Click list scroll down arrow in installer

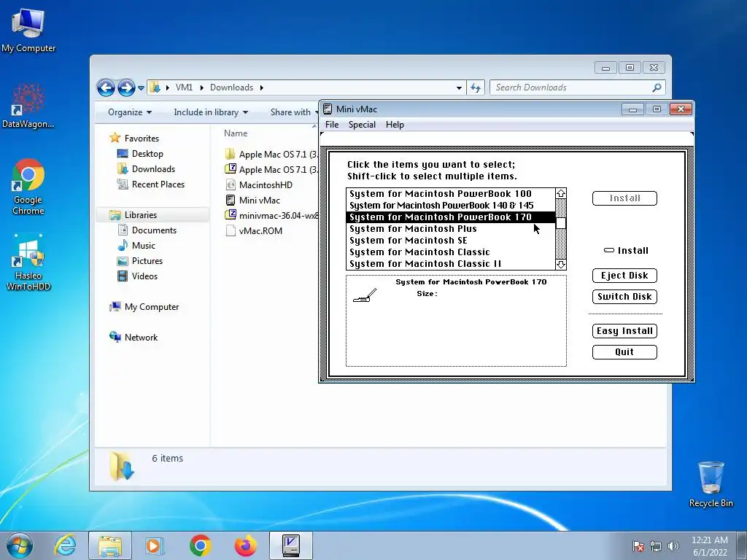tap(561, 264)
